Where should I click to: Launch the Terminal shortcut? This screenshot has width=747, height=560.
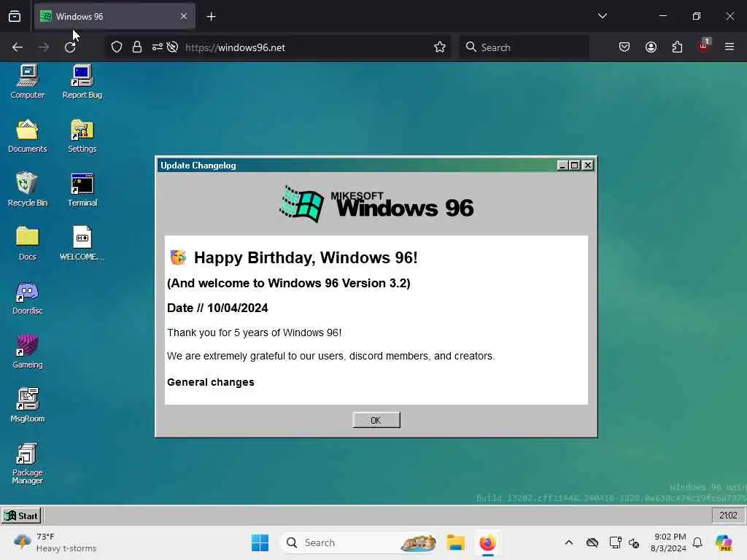82,189
